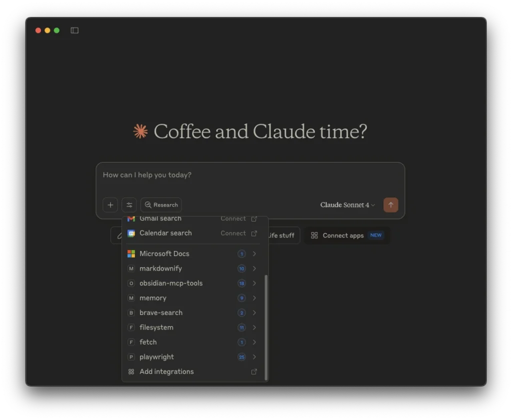Click the Google Calendar icon
512x420 pixels.
coord(131,233)
